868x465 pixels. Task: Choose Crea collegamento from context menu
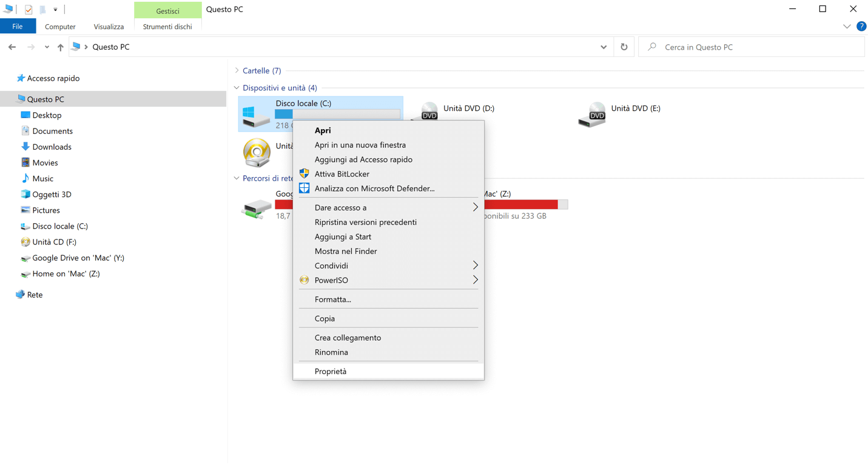coord(388,338)
